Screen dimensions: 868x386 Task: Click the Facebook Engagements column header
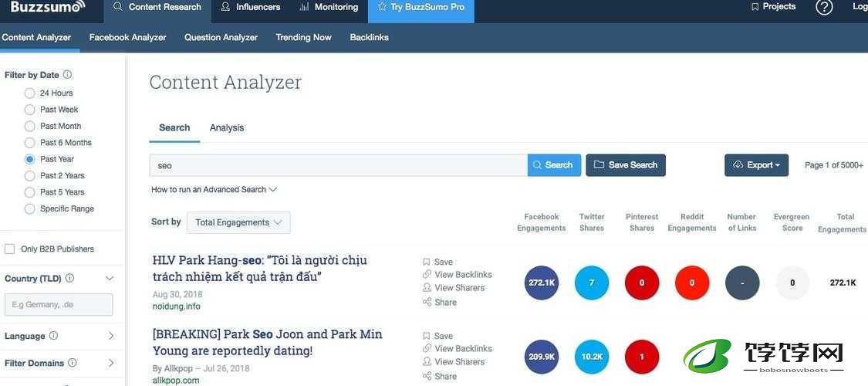542,222
